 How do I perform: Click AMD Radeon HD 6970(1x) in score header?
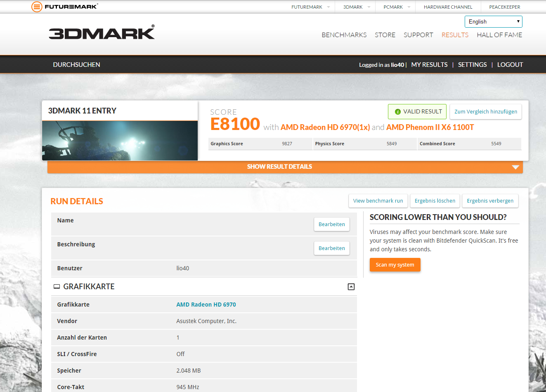[x=325, y=128]
